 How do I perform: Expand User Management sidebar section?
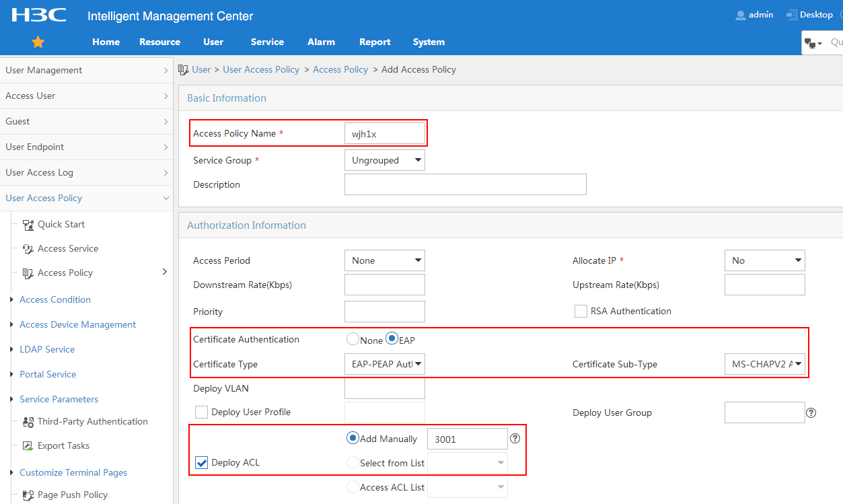86,70
